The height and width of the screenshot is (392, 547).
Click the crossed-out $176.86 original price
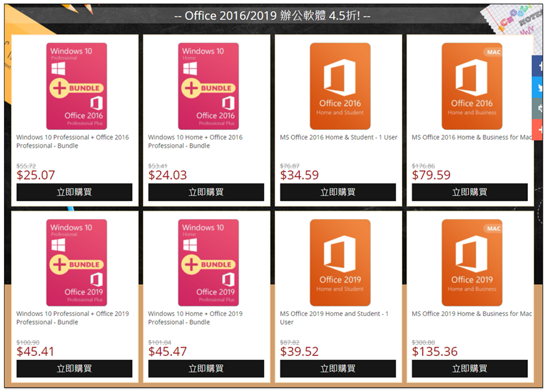click(423, 166)
